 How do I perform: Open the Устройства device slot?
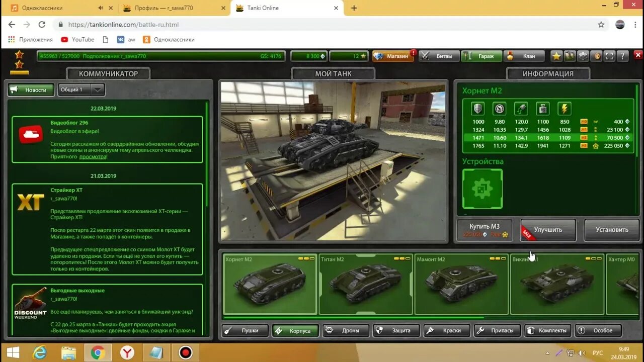pyautogui.click(x=482, y=189)
